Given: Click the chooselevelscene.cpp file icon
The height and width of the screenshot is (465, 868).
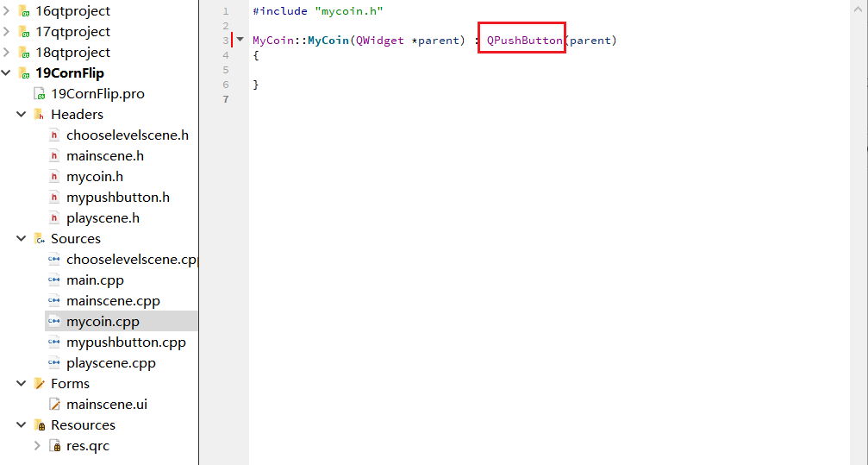Looking at the screenshot, I should [x=54, y=260].
